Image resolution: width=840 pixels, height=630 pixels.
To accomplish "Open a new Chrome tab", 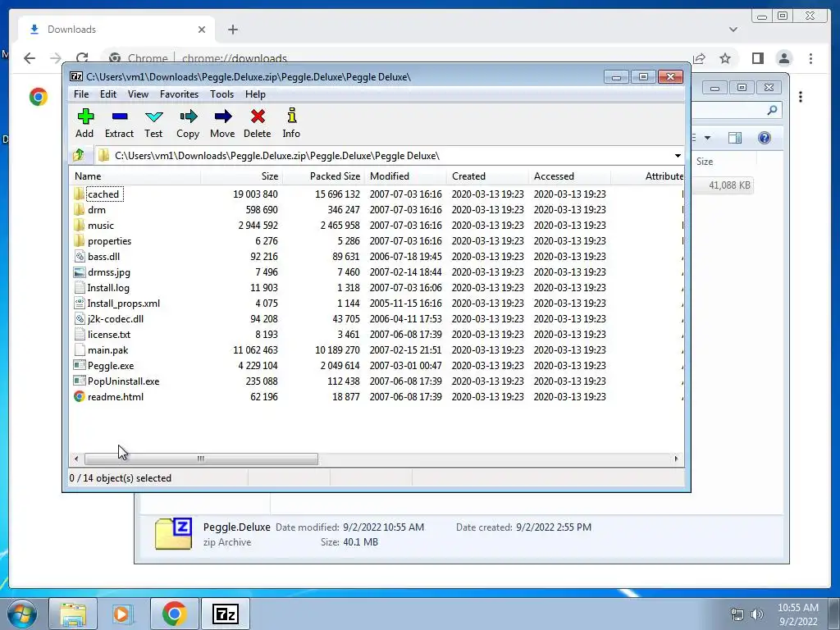I will tap(232, 30).
